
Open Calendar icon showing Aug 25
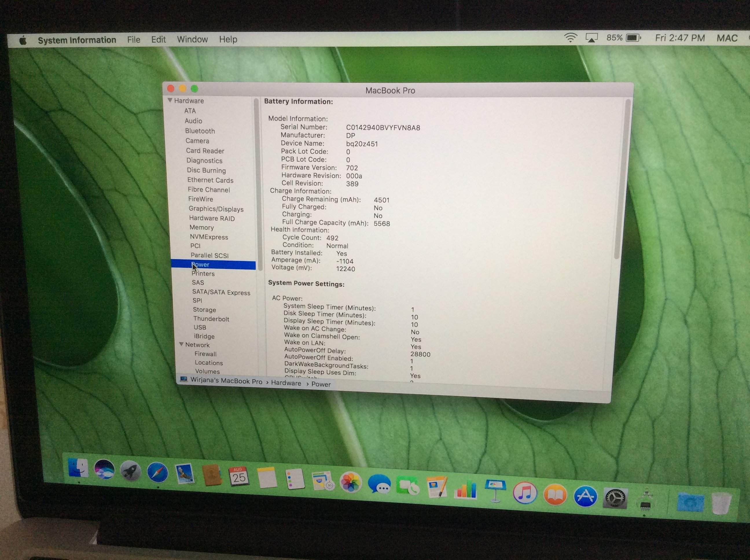click(239, 477)
